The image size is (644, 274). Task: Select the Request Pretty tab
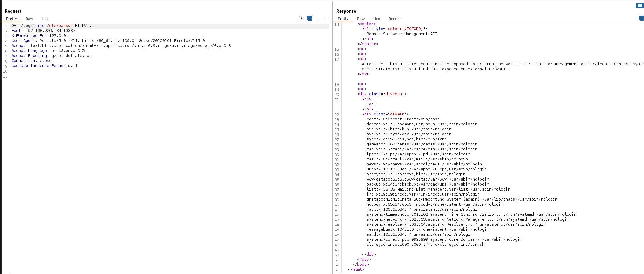[11, 19]
